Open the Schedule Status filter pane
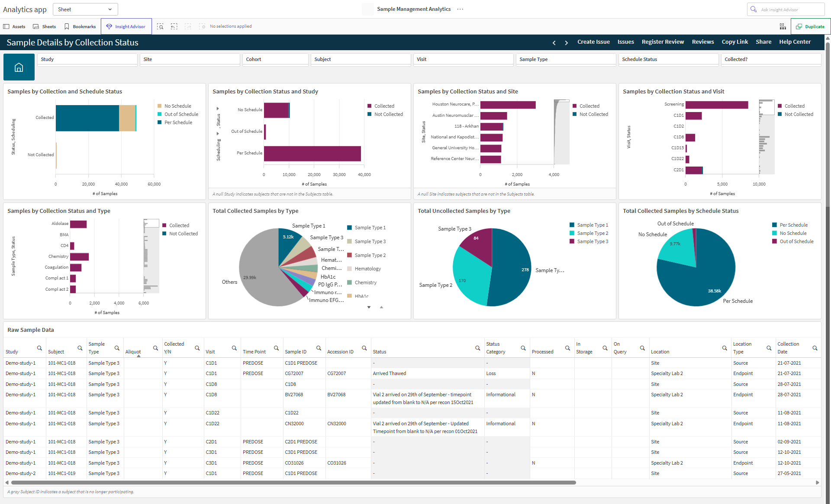 [669, 59]
